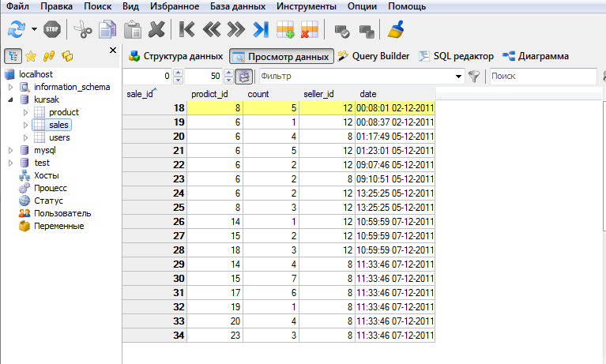The width and height of the screenshot is (606, 364).
Task: Open the Пользователь item
Action: [x=62, y=213]
